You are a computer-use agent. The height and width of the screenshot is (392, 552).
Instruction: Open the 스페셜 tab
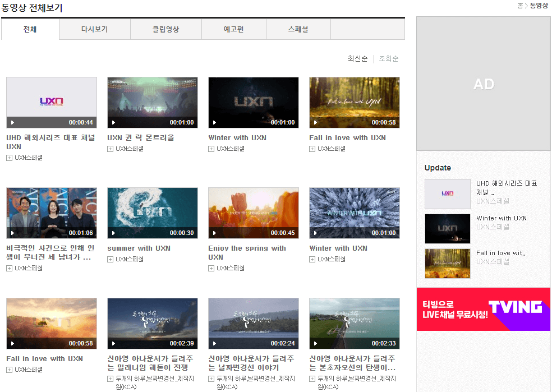point(298,29)
